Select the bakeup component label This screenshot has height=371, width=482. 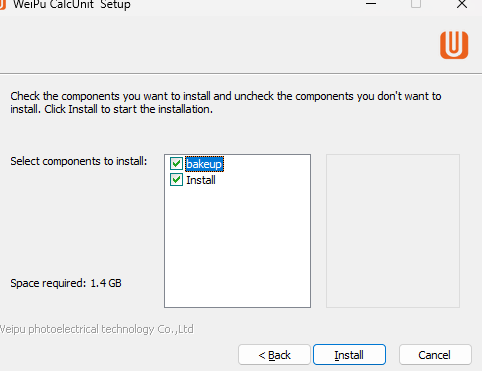tap(204, 164)
